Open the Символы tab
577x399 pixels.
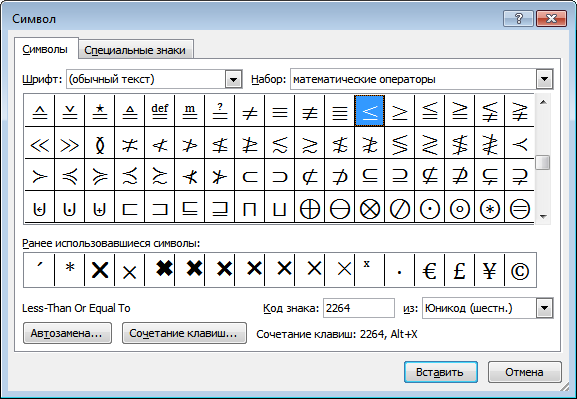pos(45,49)
